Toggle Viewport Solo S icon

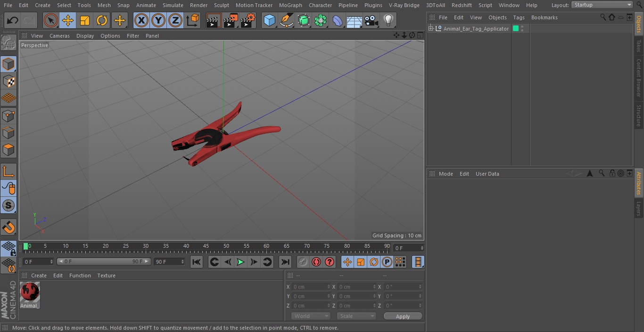tap(8, 205)
